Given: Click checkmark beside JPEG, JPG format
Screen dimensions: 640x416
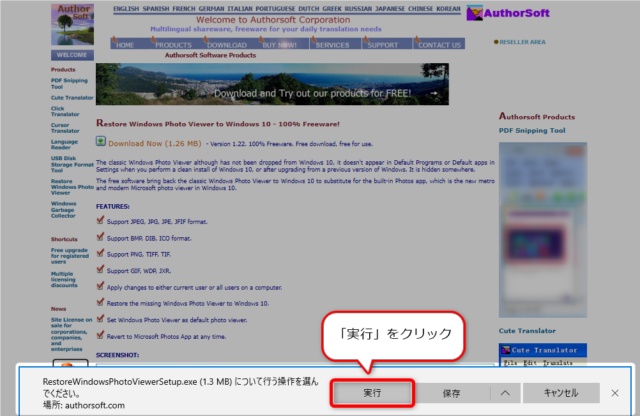Looking at the screenshot, I should (x=100, y=220).
